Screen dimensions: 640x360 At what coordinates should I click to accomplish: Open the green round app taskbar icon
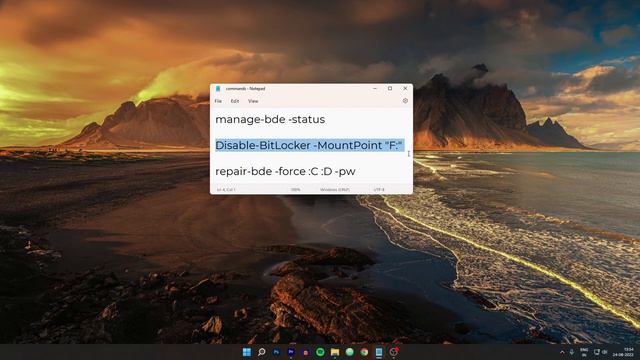350,352
